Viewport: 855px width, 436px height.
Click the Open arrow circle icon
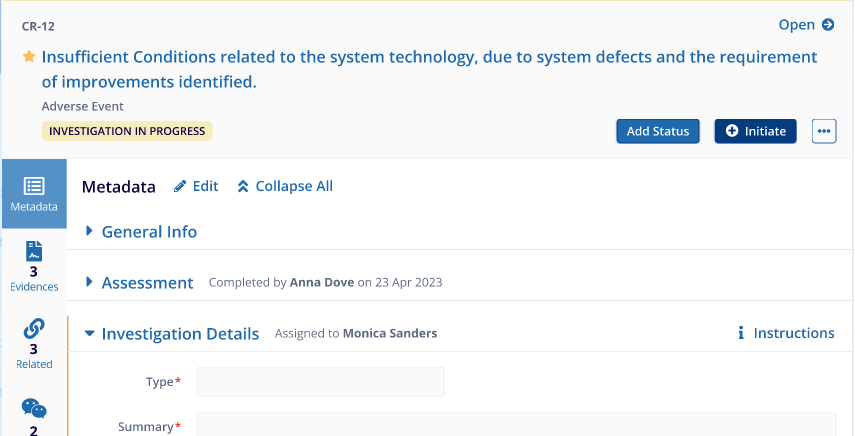point(828,25)
